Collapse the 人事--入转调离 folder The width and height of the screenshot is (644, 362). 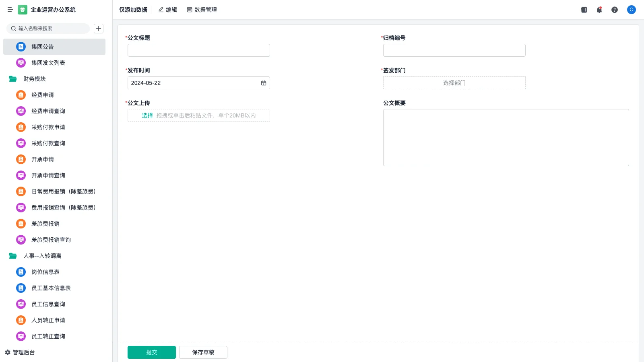coord(13,256)
